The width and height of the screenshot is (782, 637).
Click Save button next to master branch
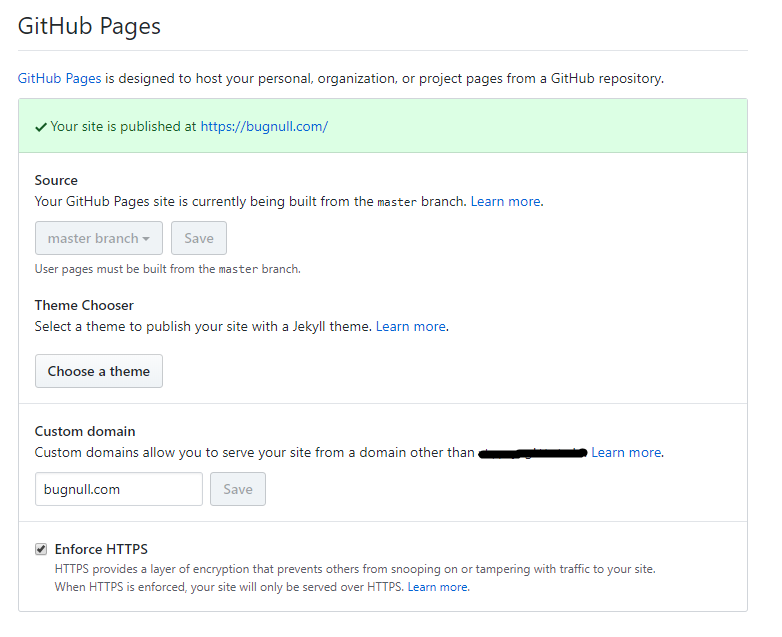[x=198, y=238]
